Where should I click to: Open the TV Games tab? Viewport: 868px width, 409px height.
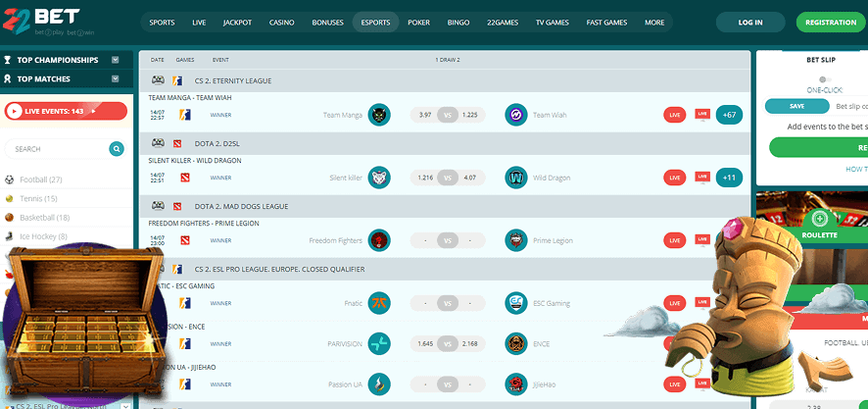[x=552, y=23]
